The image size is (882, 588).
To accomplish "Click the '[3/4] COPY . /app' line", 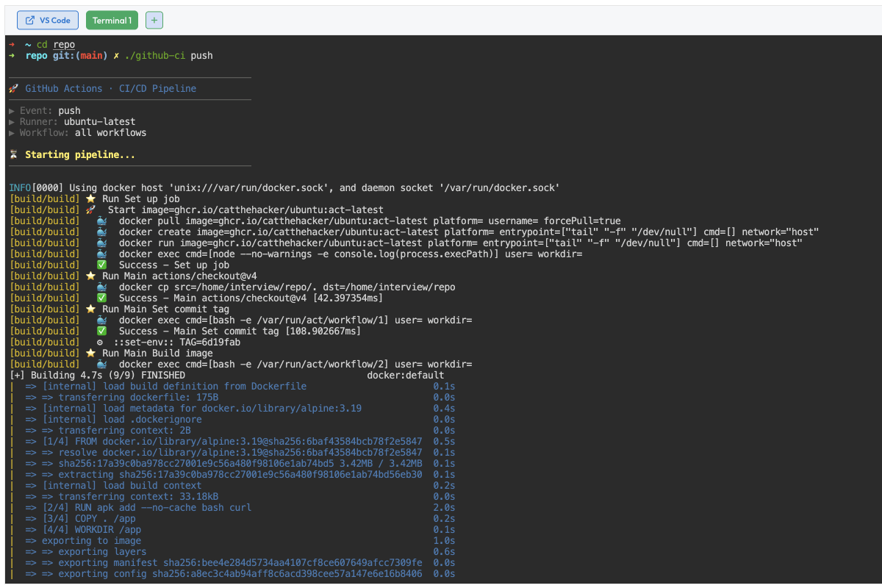I will [x=232, y=519].
